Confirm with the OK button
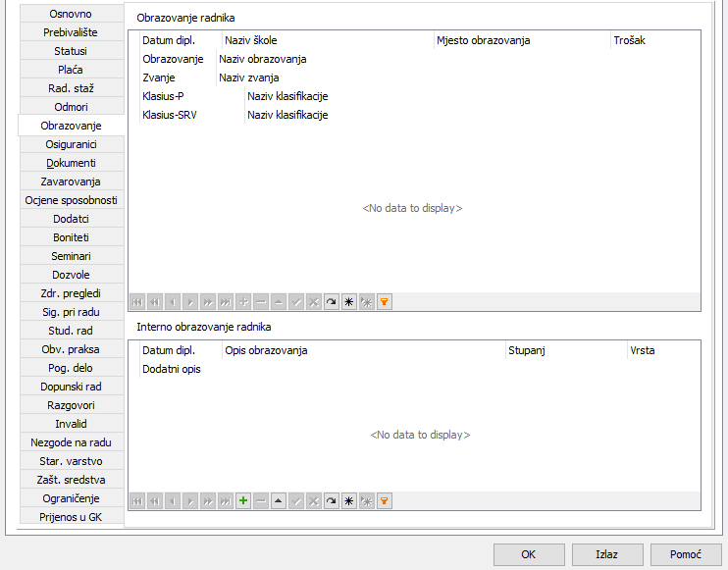728x570 pixels. point(529,554)
